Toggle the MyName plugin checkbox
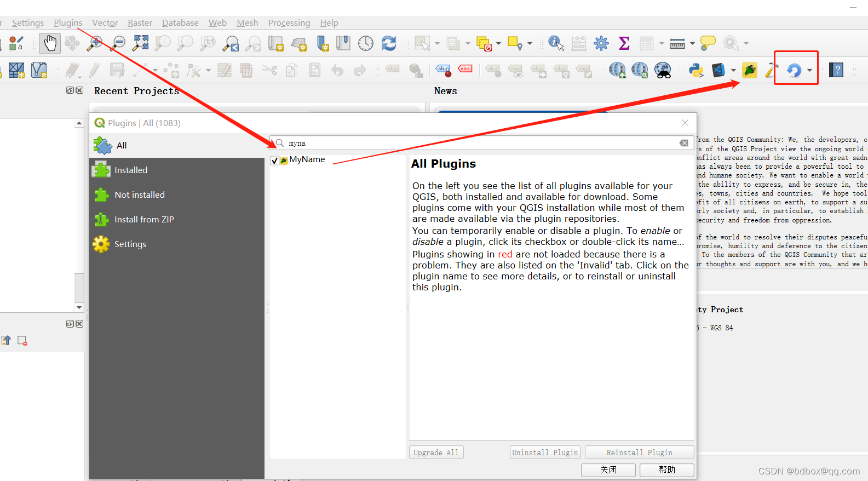 click(275, 161)
